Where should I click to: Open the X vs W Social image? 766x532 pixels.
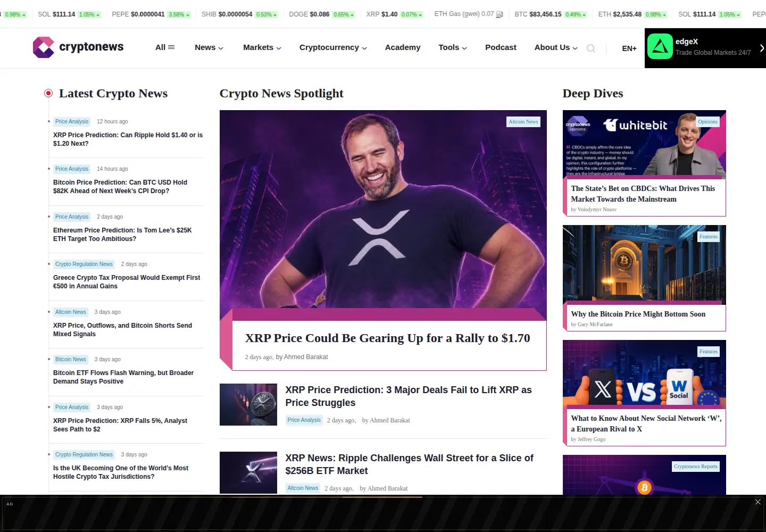(x=644, y=374)
